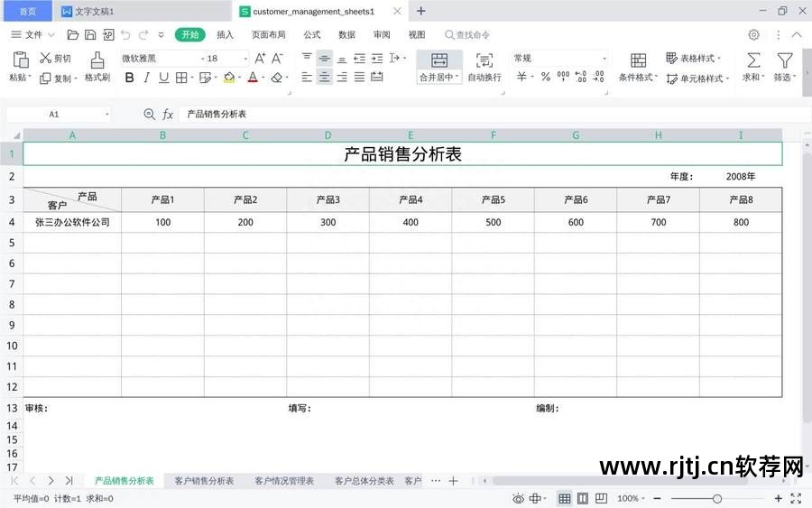Toggle vertical middle alignment

[324, 58]
